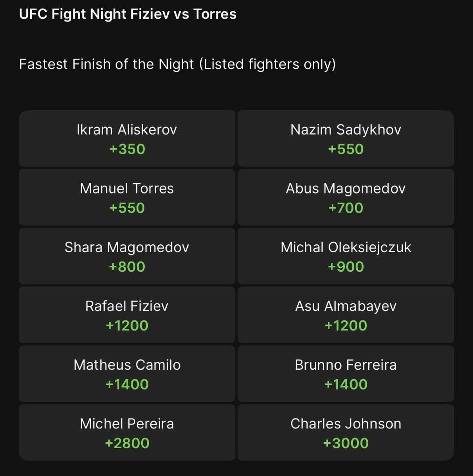Tap the +800 odds under Shara Magomedov
Viewport: 473px width, 476px height.
click(x=127, y=267)
